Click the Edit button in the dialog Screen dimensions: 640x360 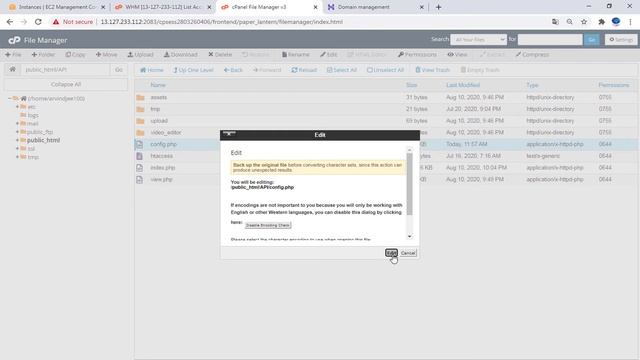tap(391, 253)
